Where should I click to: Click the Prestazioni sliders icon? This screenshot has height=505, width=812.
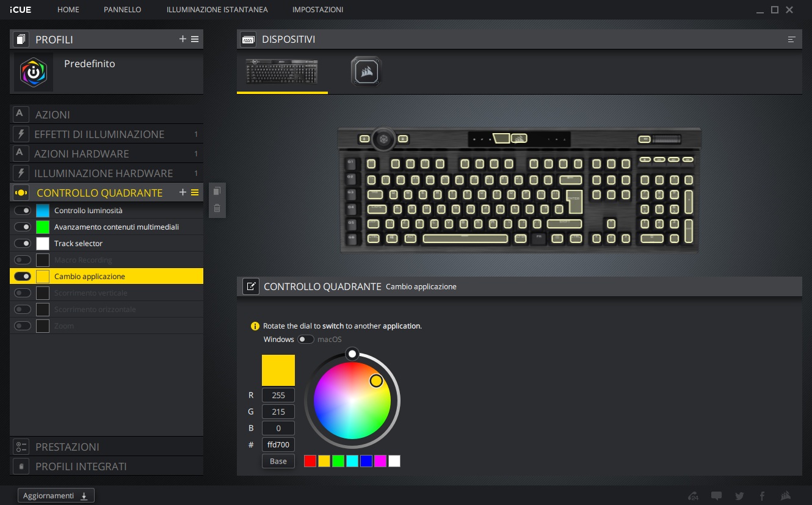(21, 446)
